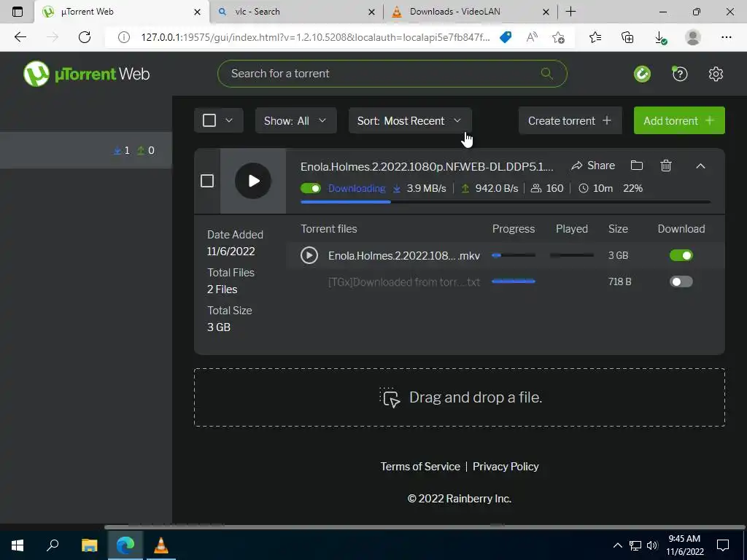The width and height of the screenshot is (747, 560).
Task: Play the Enola Holmes torrent thumbnail
Action: 253,181
